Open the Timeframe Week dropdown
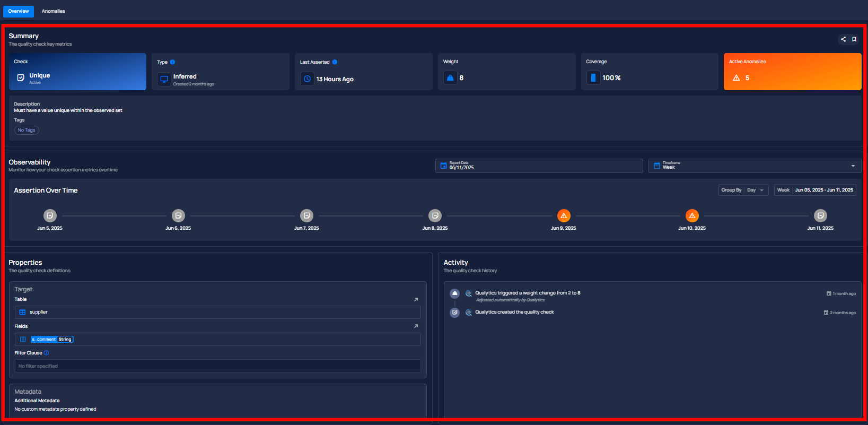The image size is (868, 425). pos(755,166)
